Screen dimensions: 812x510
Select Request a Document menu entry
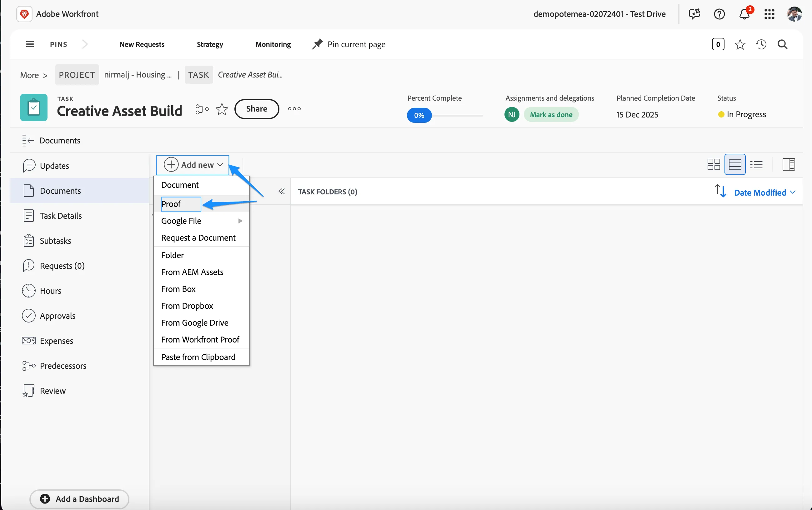click(202, 237)
